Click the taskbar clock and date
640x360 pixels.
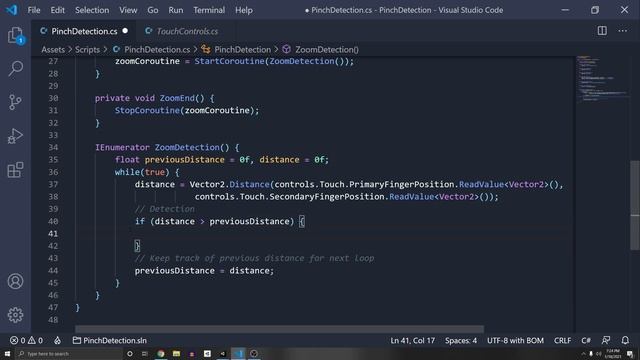(x=613, y=354)
